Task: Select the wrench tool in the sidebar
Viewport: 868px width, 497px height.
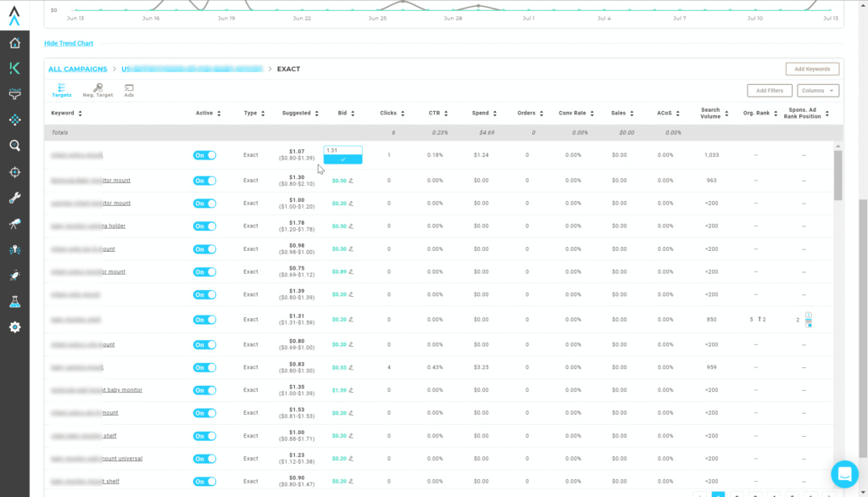Action: pyautogui.click(x=14, y=198)
